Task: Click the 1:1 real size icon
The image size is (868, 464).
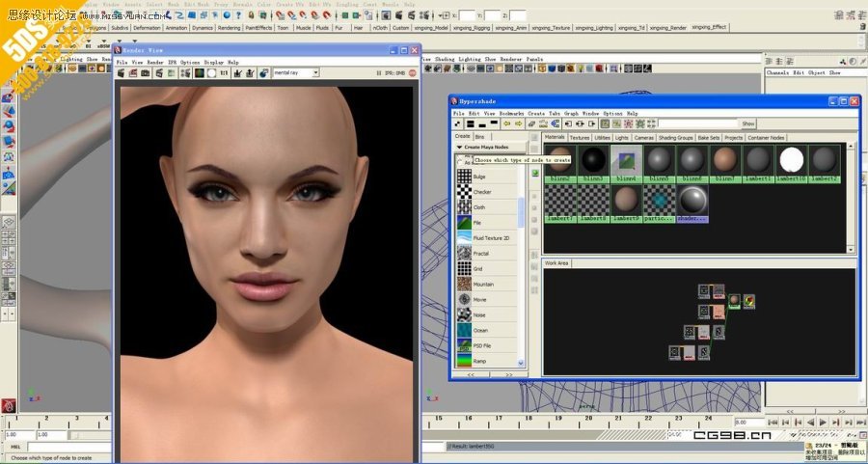Action: tap(224, 73)
